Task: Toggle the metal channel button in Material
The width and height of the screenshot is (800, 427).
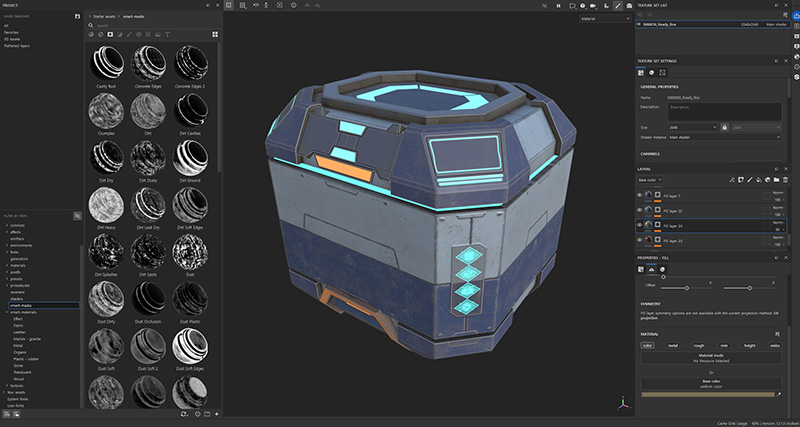Action: pos(673,345)
